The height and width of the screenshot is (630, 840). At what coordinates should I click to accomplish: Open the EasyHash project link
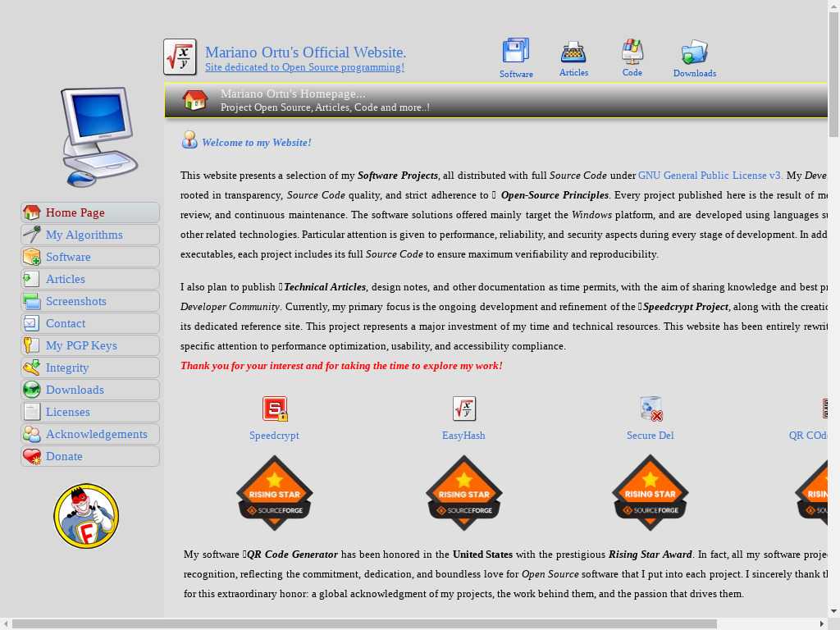(x=463, y=436)
